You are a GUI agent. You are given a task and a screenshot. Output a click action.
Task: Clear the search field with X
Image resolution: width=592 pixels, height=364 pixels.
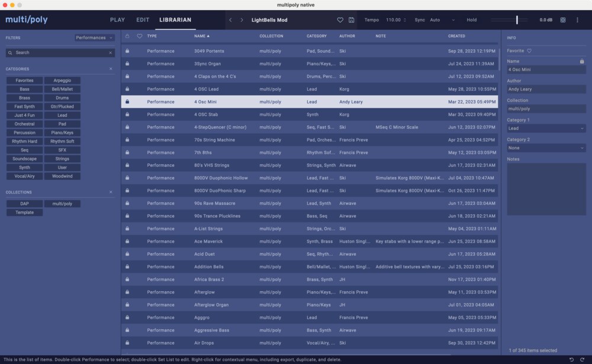[x=110, y=53]
